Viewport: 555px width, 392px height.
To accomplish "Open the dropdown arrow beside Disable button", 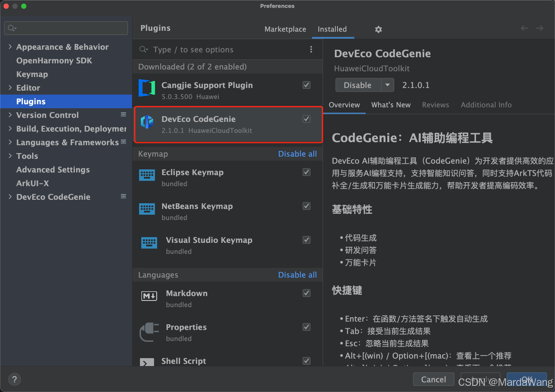I will point(387,85).
